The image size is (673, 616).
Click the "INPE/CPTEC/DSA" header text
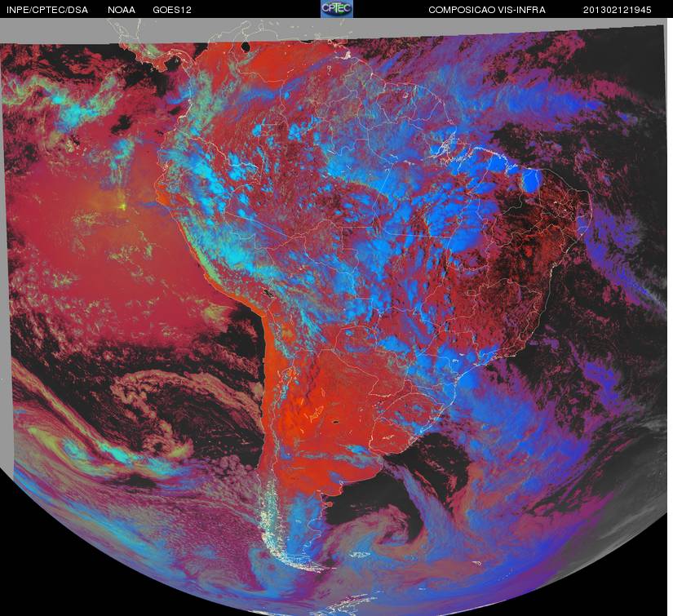pos(47,10)
